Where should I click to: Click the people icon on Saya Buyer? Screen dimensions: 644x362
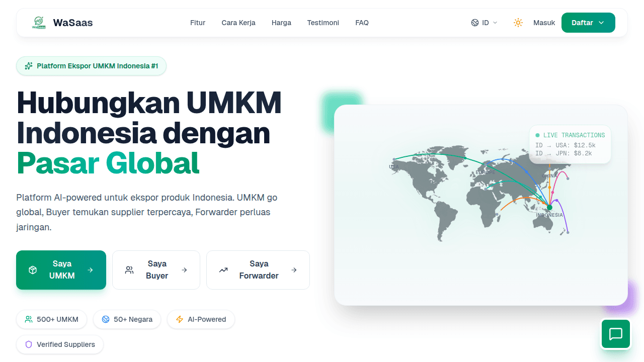tap(129, 270)
